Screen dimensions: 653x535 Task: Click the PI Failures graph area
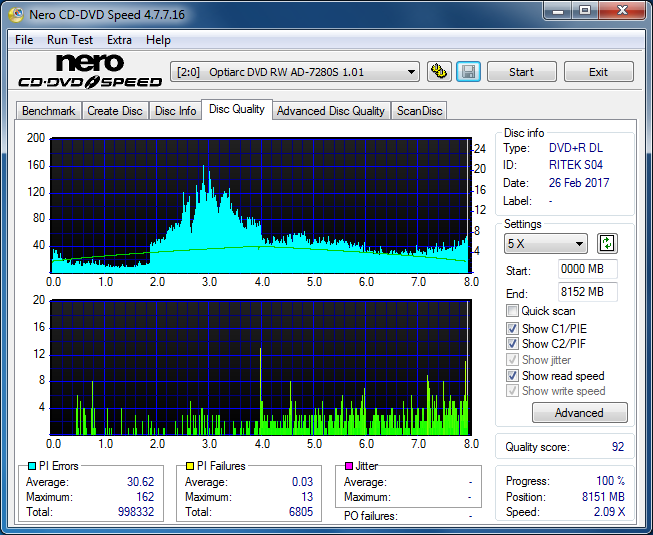[260, 368]
